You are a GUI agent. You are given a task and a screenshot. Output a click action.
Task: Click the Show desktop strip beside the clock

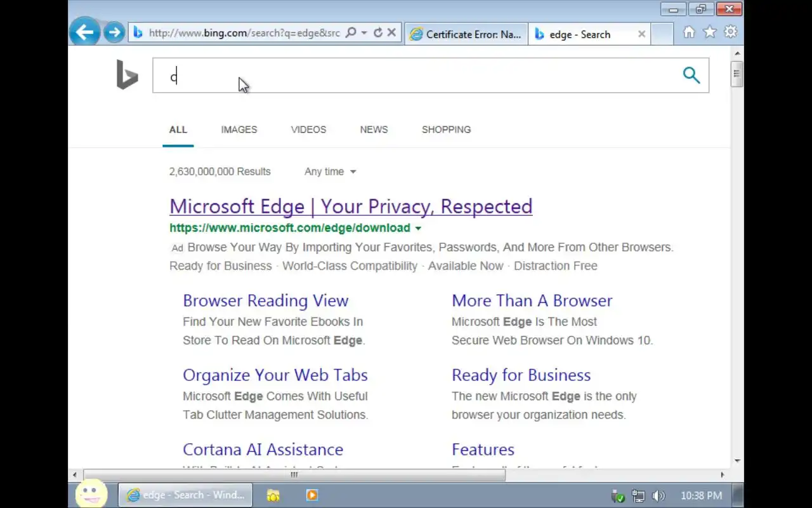[738, 495]
